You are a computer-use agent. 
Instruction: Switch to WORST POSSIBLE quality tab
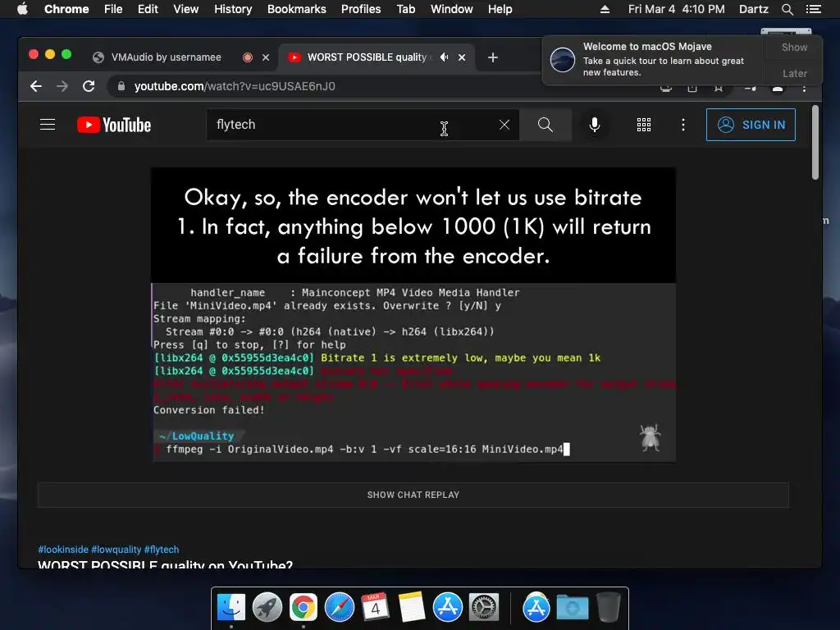pos(367,57)
